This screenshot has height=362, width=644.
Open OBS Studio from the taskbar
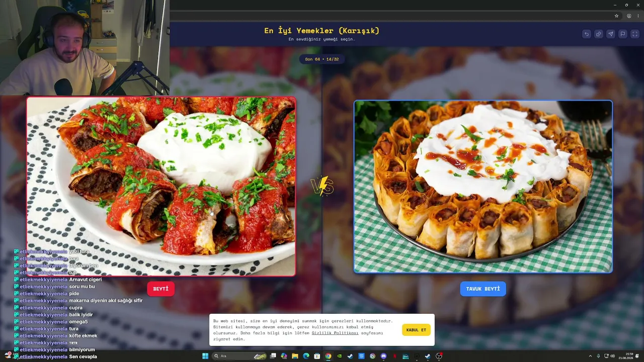pos(439,356)
